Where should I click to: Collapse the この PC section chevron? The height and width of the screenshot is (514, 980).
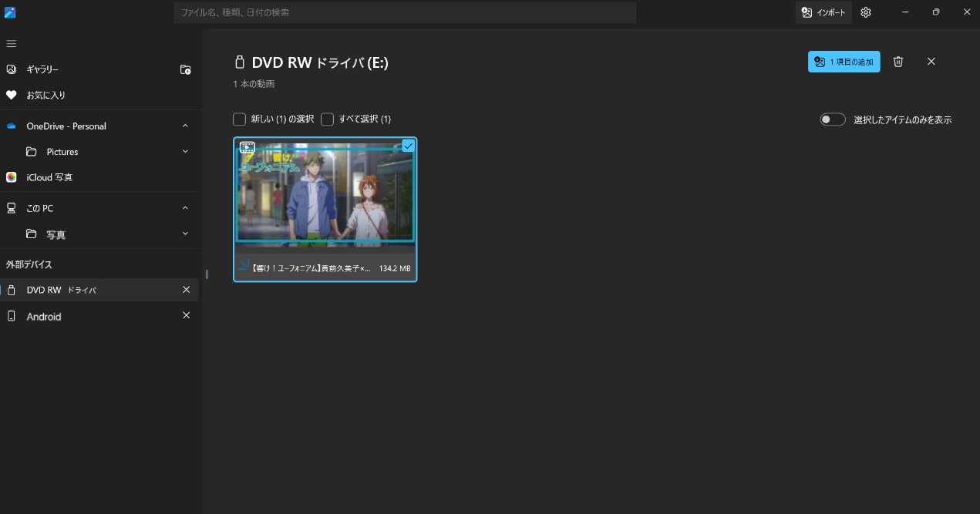185,208
